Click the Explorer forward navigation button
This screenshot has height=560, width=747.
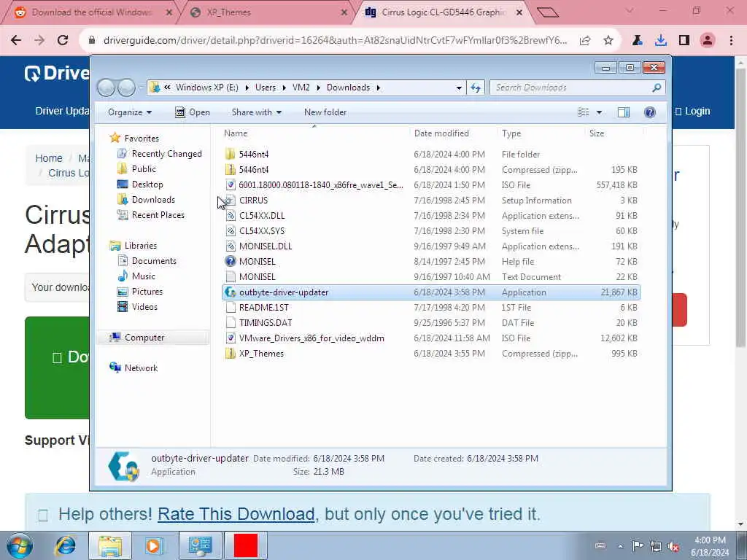(126, 87)
